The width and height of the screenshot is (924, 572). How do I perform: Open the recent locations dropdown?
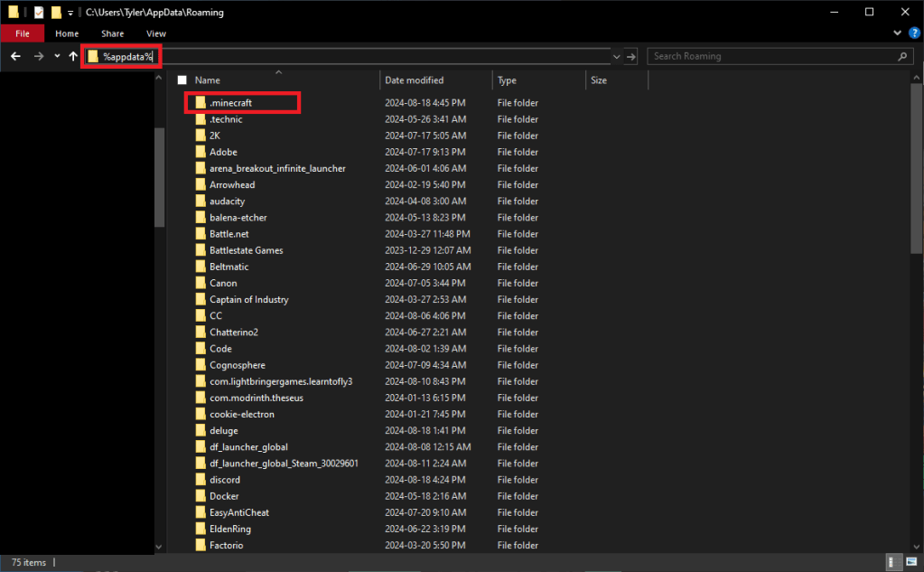coord(57,56)
